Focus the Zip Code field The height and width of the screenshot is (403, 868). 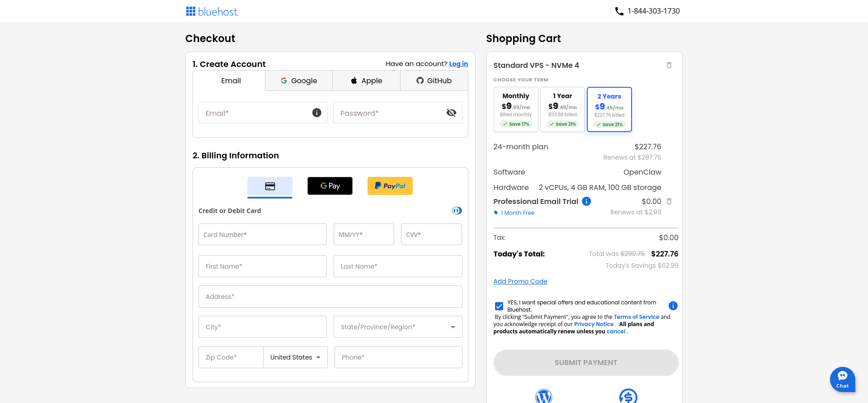[231, 357]
